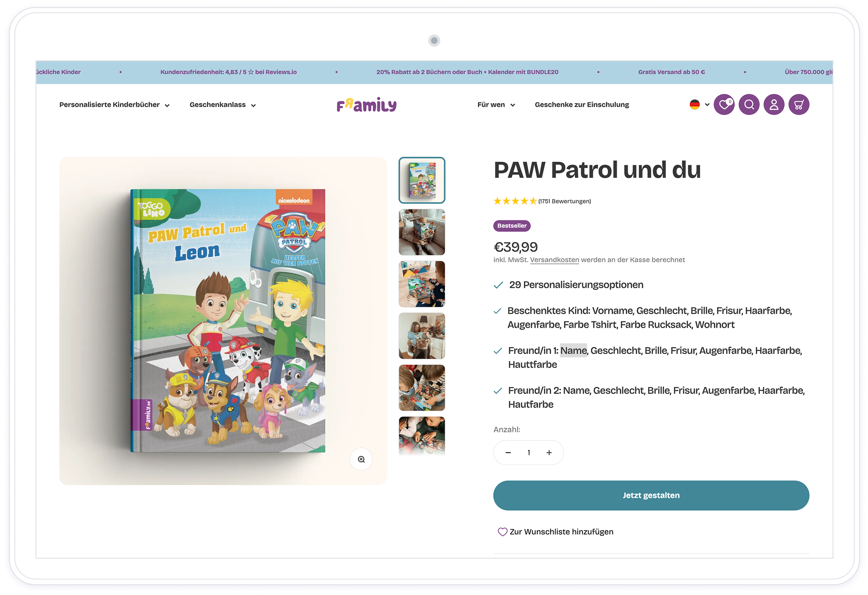This screenshot has width=868, height=595.
Task: Open the wishlist heart icon in header
Action: click(x=724, y=105)
